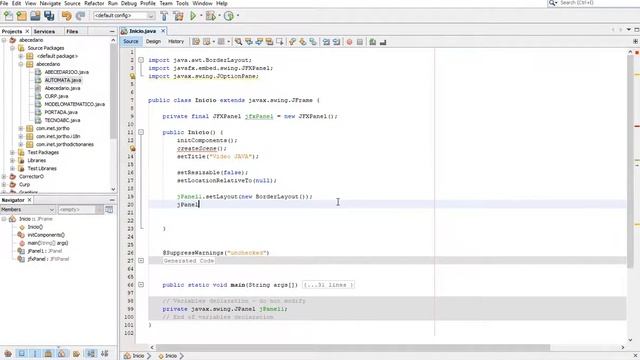Toggle Show Non-Public Members filter in Navigator
The height and width of the screenshot is (360, 640).
coord(48,353)
